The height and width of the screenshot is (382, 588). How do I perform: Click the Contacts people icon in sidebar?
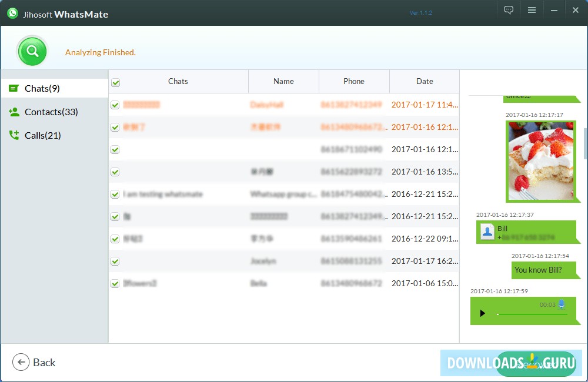pyautogui.click(x=16, y=112)
